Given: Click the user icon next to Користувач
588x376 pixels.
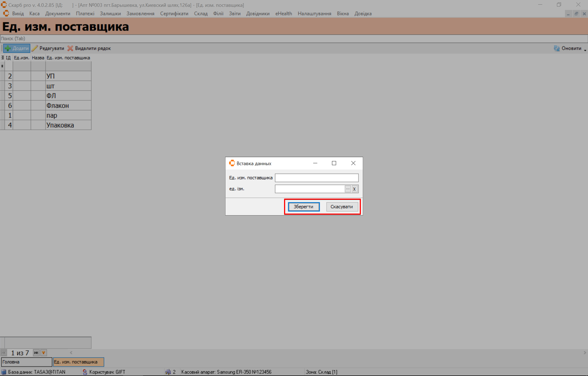Looking at the screenshot, I should point(85,372).
